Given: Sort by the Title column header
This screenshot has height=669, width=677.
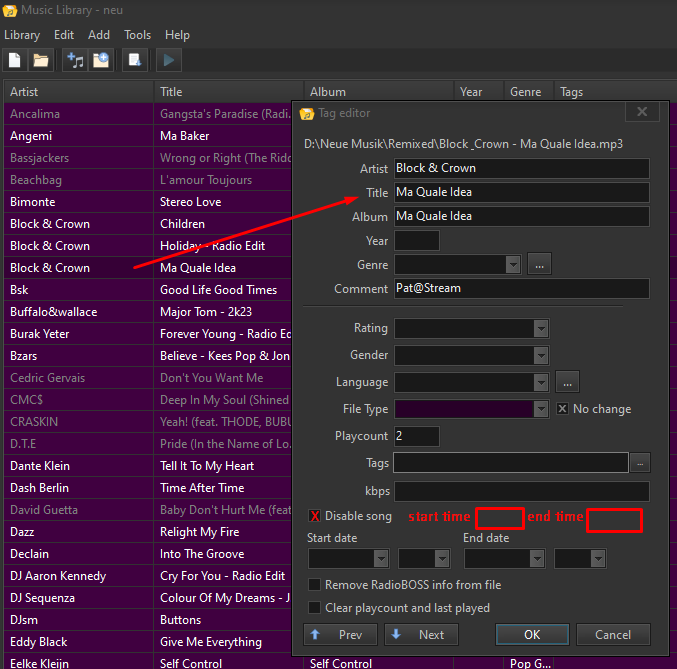Looking at the screenshot, I should tap(229, 92).
